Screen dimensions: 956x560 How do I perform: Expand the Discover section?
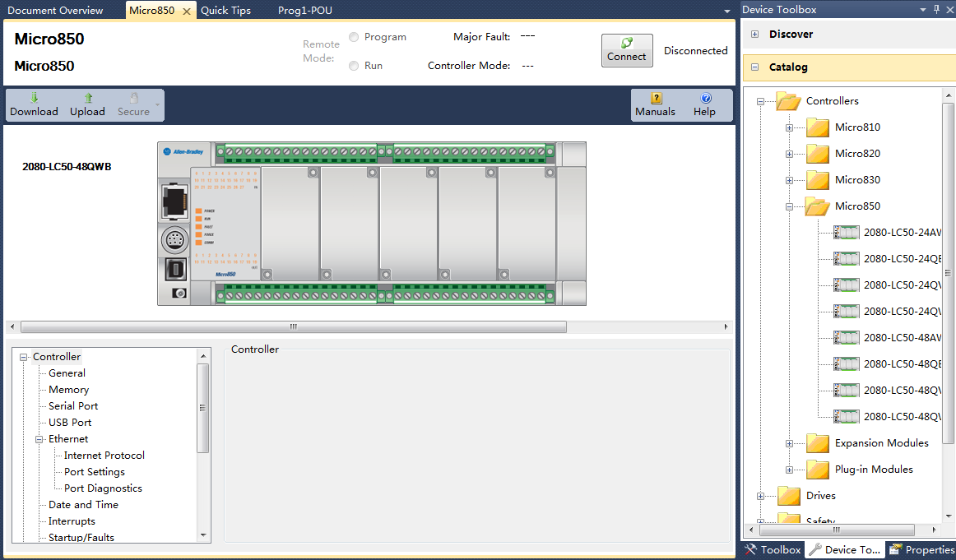tap(755, 35)
